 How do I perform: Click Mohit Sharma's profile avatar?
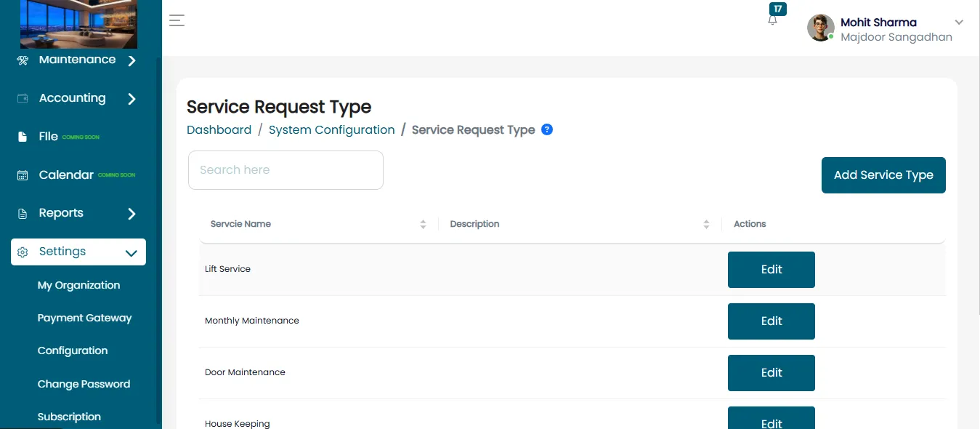[821, 28]
